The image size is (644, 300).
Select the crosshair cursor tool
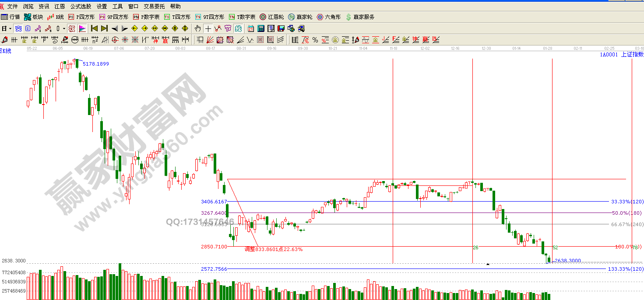point(208,28)
